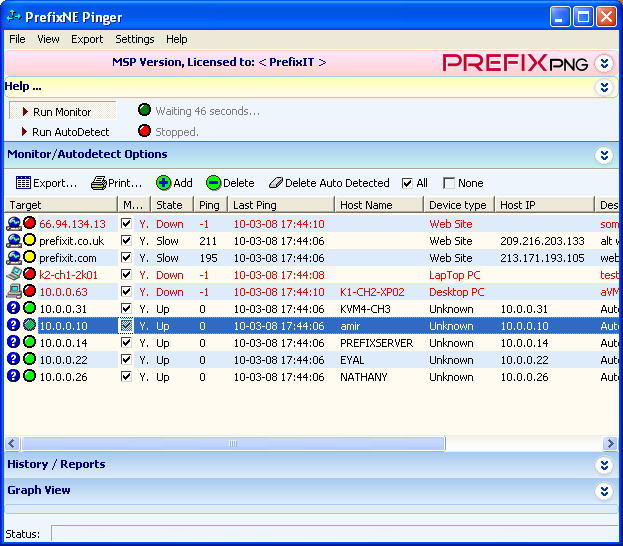Image resolution: width=623 pixels, height=546 pixels.
Task: Click the green status dot for 10.0.0.14
Action: [29, 342]
